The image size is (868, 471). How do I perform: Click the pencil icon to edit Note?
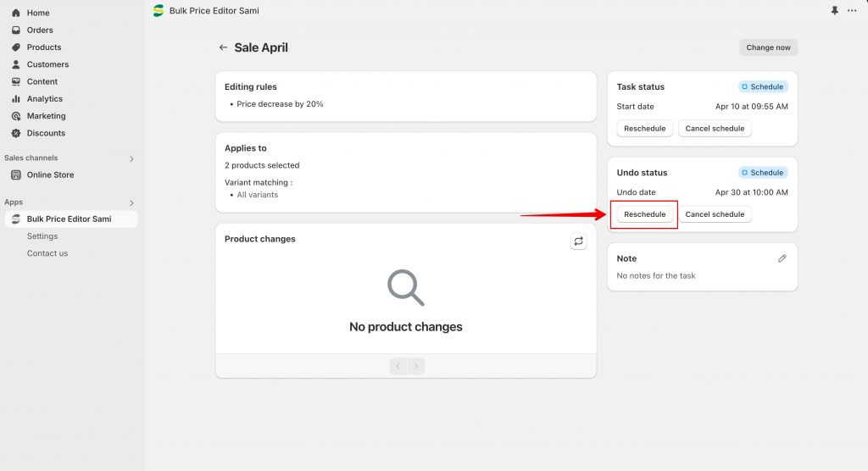[x=782, y=258]
